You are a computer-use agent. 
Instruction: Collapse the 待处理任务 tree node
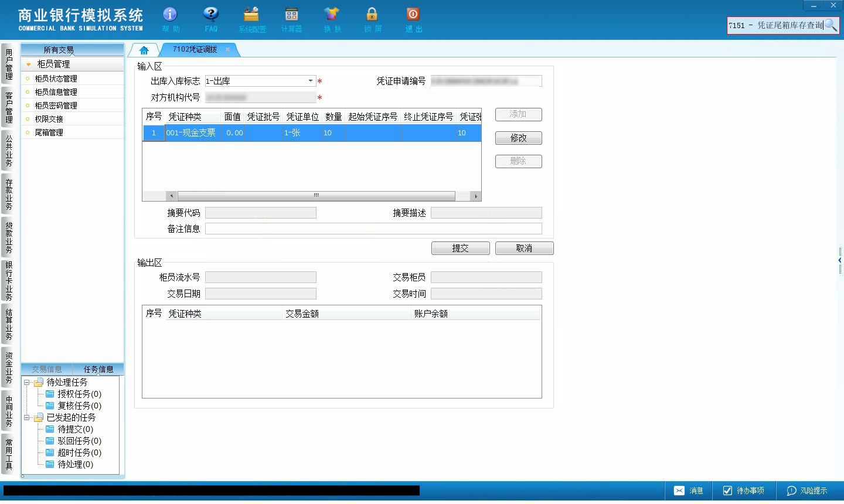27,383
